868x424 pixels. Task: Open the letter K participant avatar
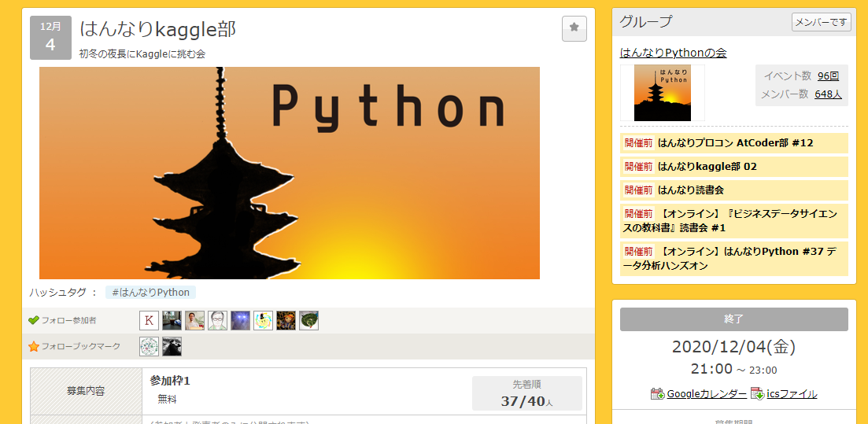point(149,320)
